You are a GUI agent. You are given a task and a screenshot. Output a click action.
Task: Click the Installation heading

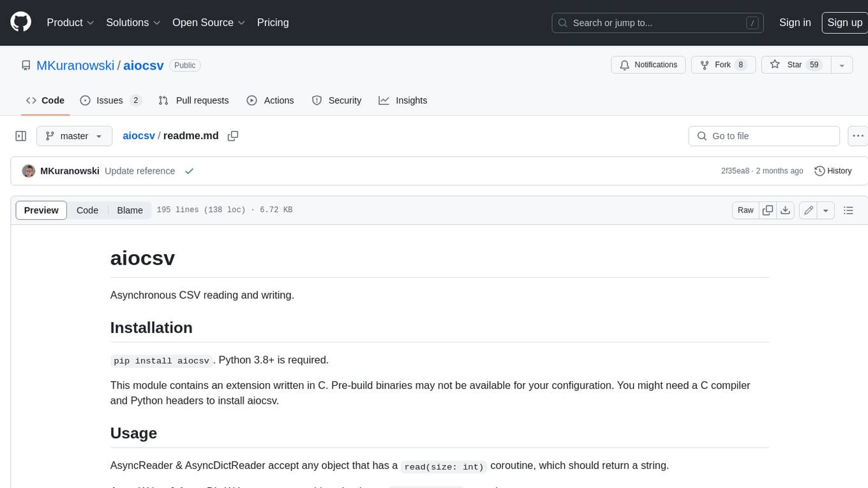[151, 328]
